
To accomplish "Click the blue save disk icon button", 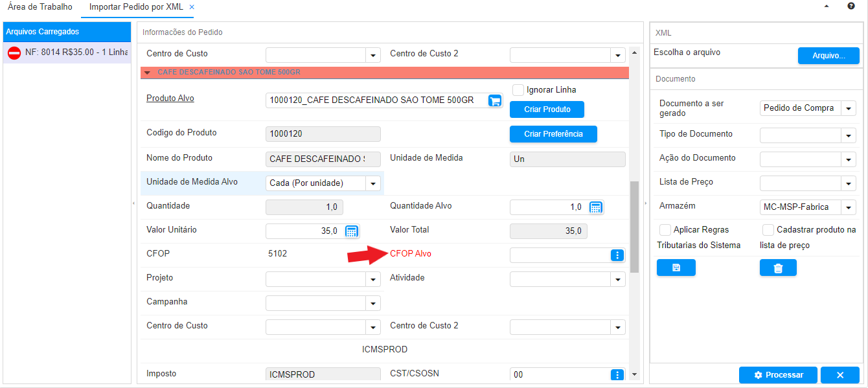I will coord(676,268).
